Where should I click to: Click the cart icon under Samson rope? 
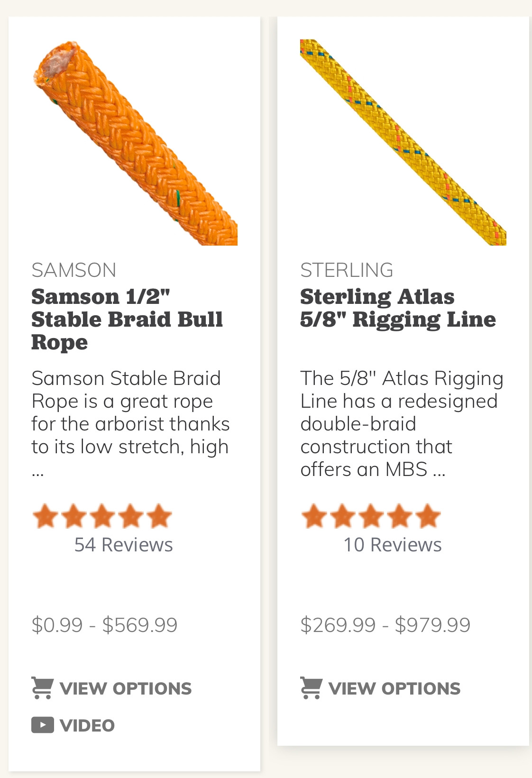pyautogui.click(x=42, y=688)
